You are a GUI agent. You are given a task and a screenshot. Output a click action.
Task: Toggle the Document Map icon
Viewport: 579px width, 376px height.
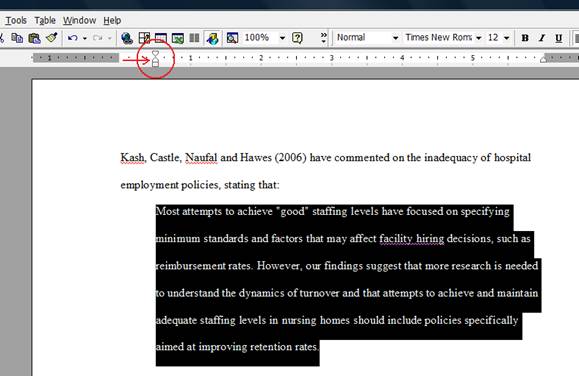coord(232,38)
